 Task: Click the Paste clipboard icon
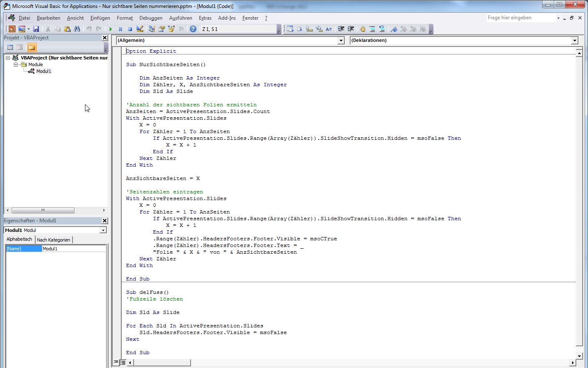pyautogui.click(x=67, y=29)
